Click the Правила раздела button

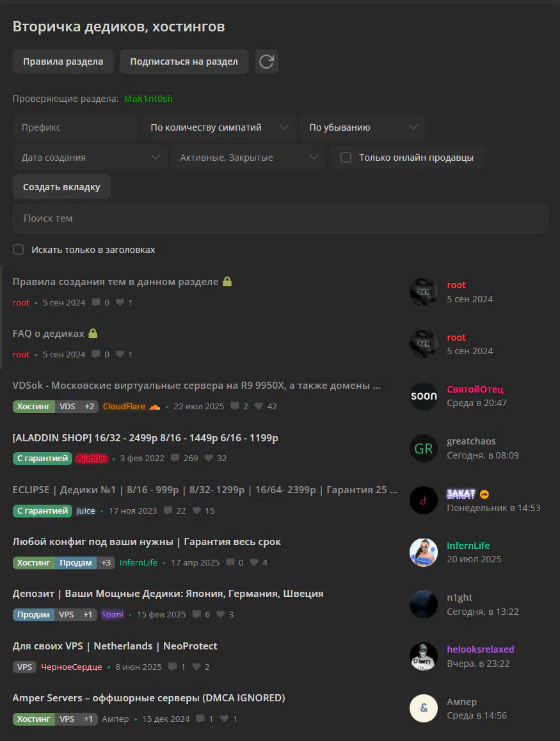63,61
